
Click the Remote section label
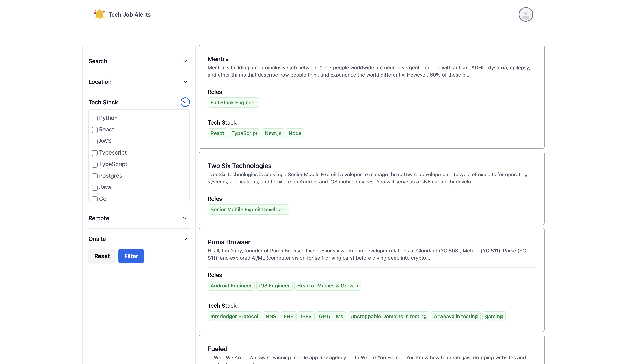(x=99, y=218)
